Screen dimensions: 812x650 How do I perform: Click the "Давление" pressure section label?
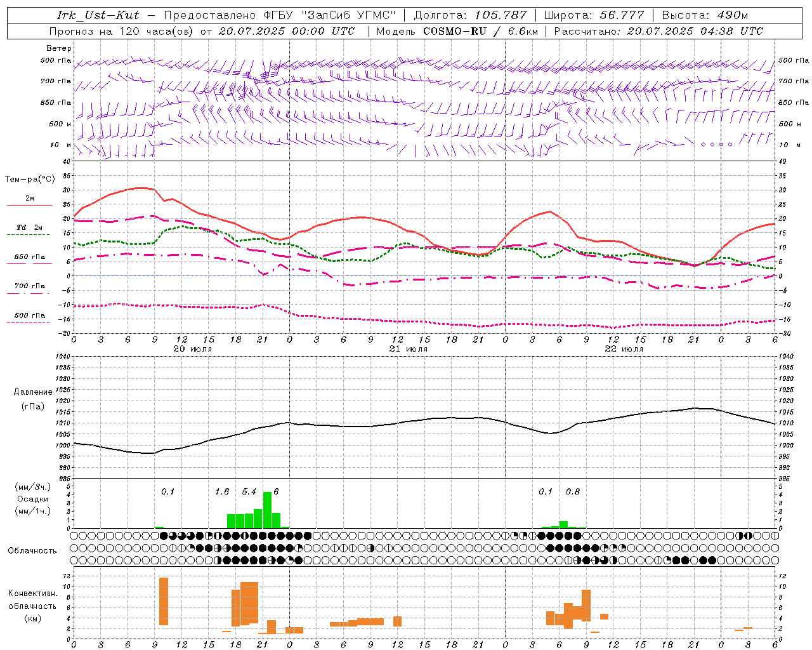33,392
